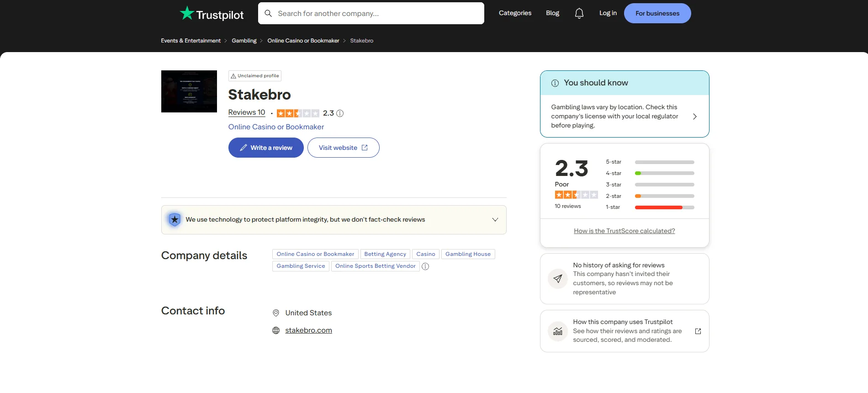
Task: Open blue Online Casino or Bookmaker category link
Action: coord(276,127)
